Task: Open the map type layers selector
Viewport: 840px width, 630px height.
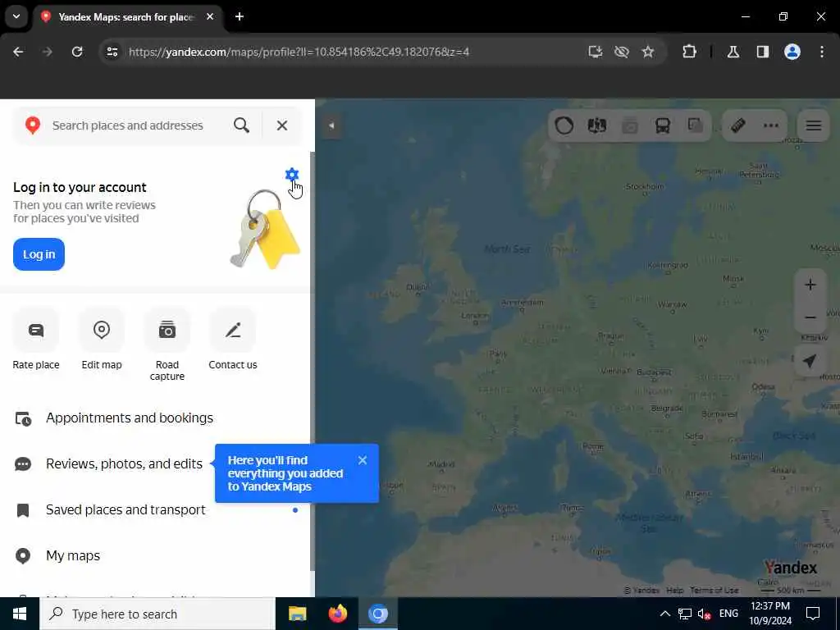Action: pyautogui.click(x=597, y=126)
